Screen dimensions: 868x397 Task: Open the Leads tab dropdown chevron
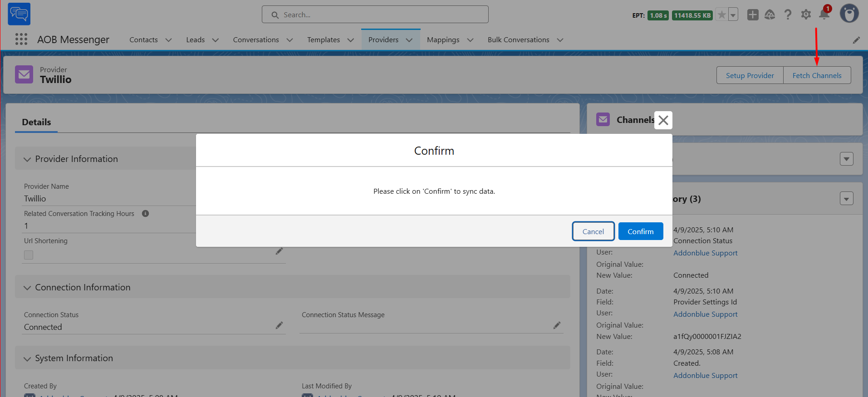click(215, 40)
